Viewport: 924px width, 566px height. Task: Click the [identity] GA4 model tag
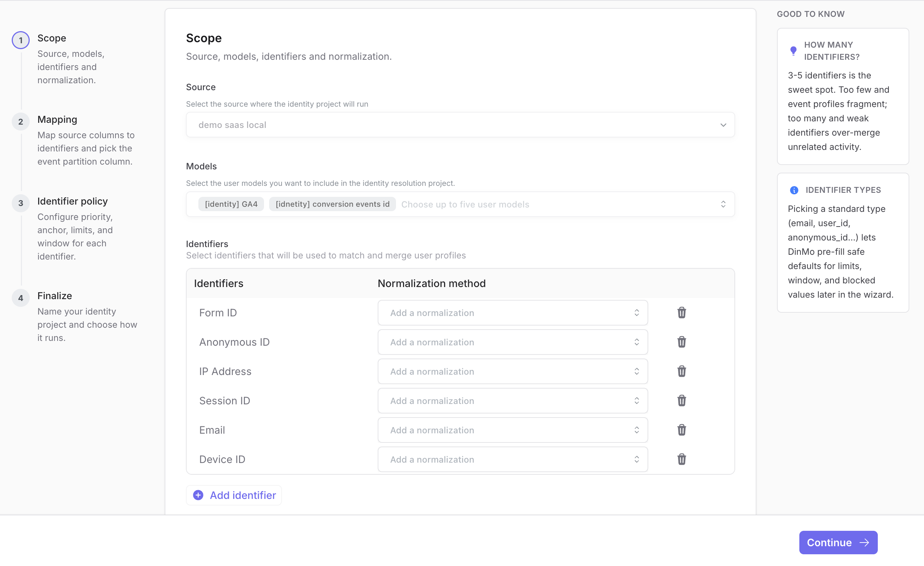coord(231,204)
